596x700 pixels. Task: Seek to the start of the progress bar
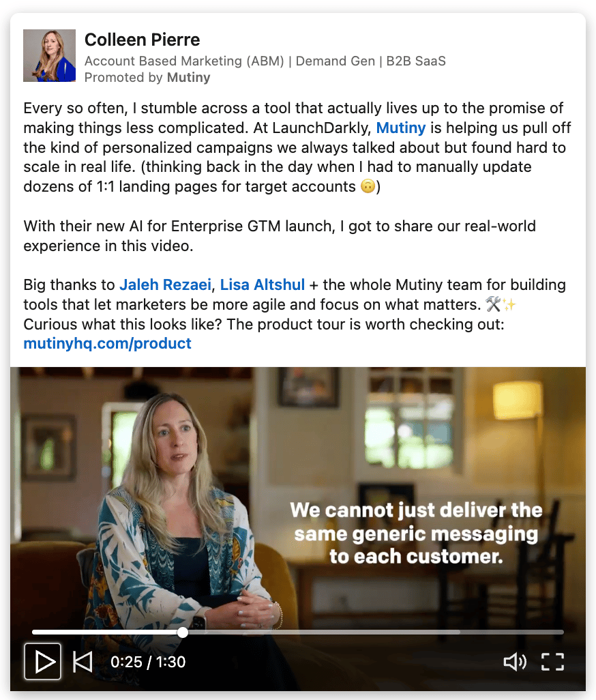34,632
